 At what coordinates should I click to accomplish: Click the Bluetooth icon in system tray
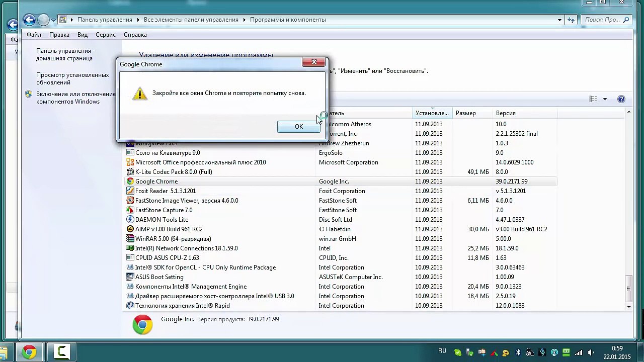(x=518, y=352)
